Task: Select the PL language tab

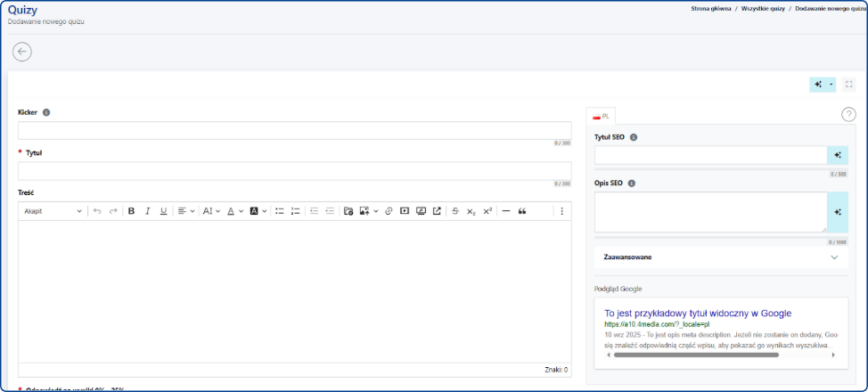Action: [602, 116]
